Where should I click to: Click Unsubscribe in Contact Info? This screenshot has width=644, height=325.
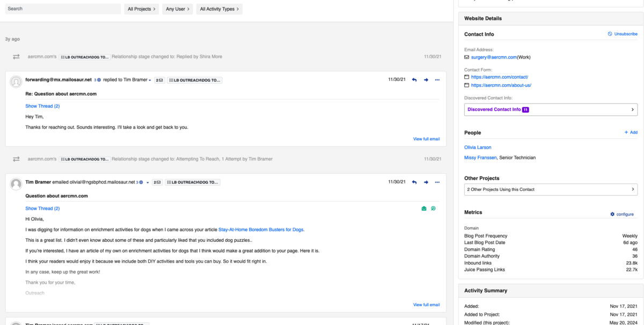tap(623, 34)
